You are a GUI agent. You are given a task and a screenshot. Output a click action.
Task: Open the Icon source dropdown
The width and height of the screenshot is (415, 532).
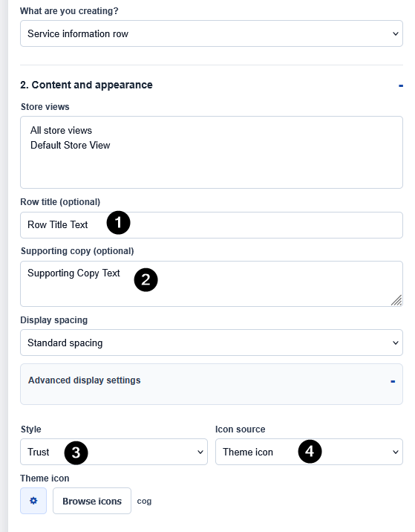click(x=309, y=452)
